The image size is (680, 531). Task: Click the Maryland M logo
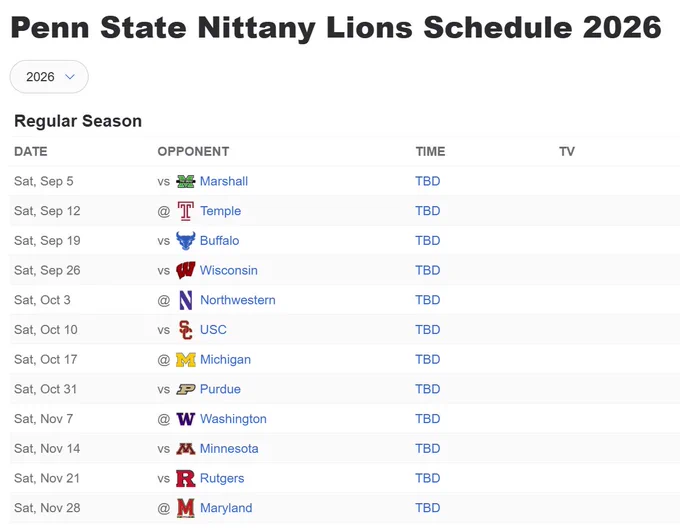pyautogui.click(x=186, y=508)
